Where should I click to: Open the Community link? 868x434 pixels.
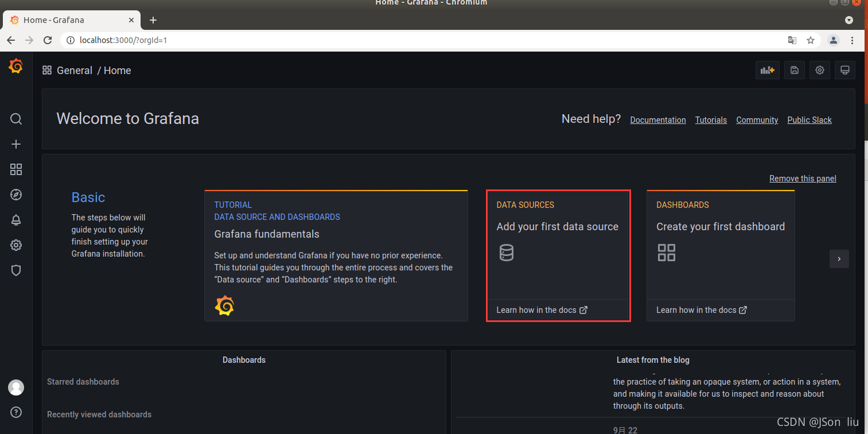point(757,120)
